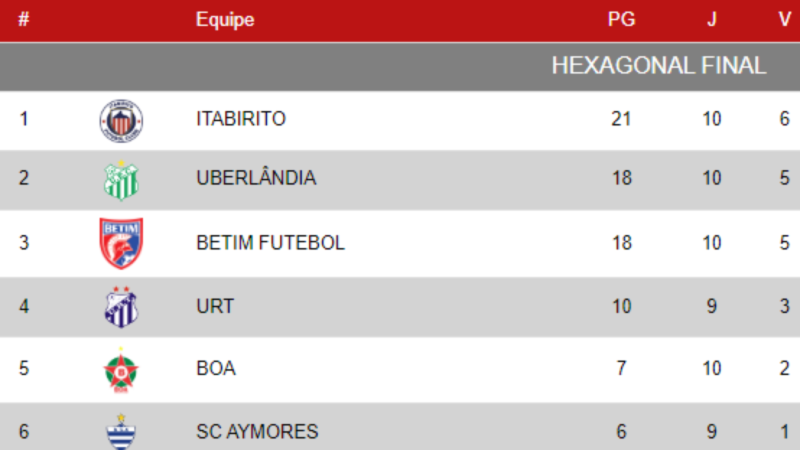Select the URT blue striped crest
800x450 pixels.
pyautogui.click(x=121, y=307)
